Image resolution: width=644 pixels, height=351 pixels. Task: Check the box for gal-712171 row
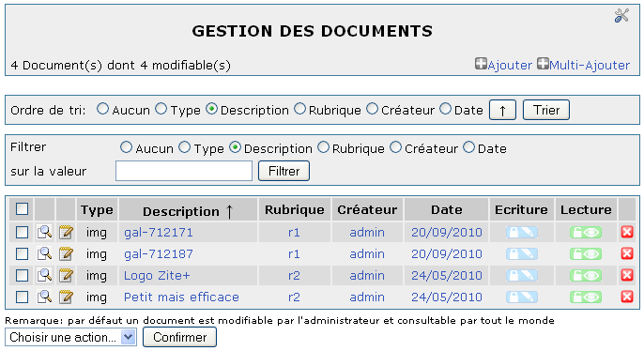click(22, 233)
